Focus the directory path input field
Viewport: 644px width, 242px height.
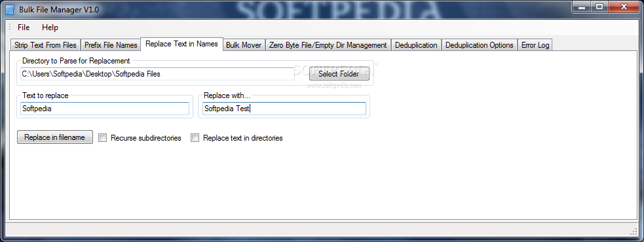tap(157, 74)
